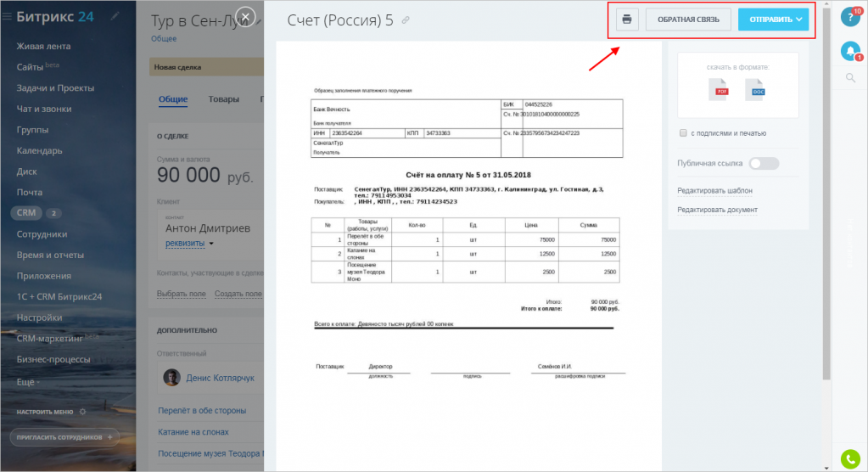This screenshot has height=472, width=868.
Task: Open Время и отчеты in the sidebar
Action: 50,256
